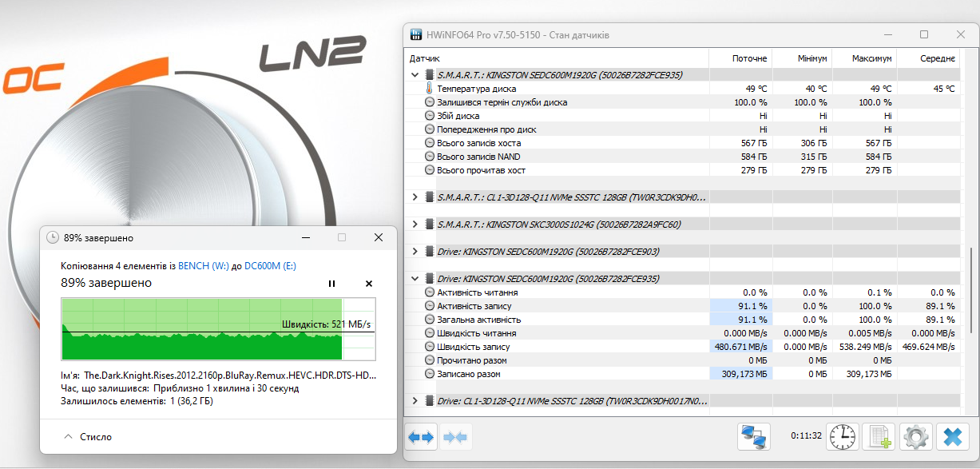Click the round icon beside Записано разом
Screen dimensions: 980x469
point(430,374)
